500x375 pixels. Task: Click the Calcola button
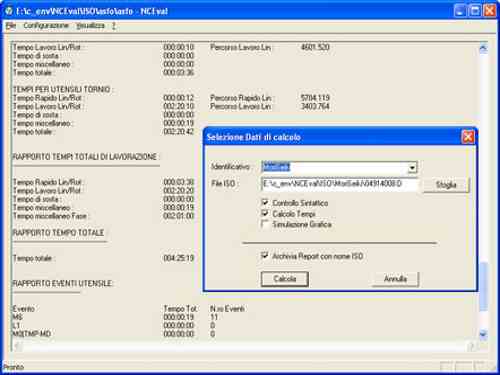284,279
